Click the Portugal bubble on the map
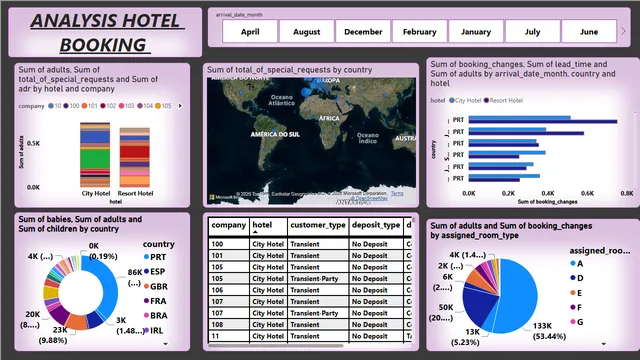Image resolution: width=640 pixels, height=360 pixels. pyautogui.click(x=306, y=92)
